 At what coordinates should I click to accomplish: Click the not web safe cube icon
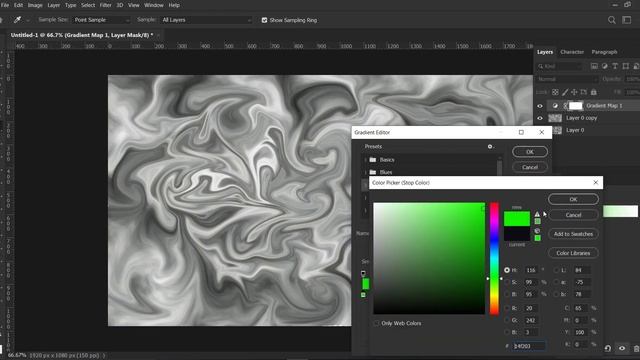(x=537, y=231)
